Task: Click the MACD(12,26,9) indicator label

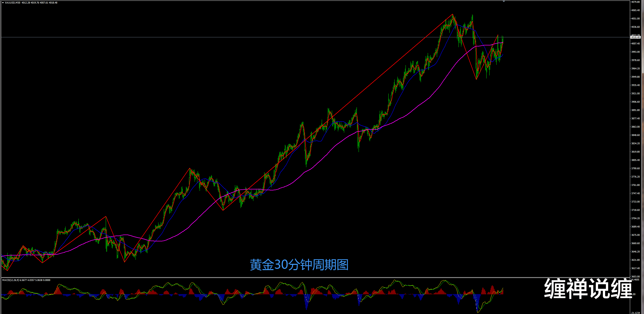Action: pos(10,280)
